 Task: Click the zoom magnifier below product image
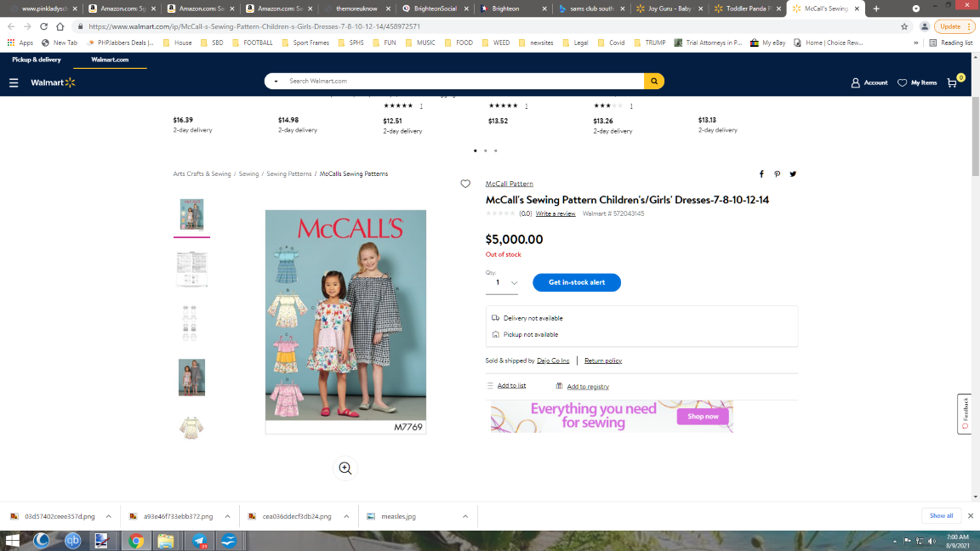pyautogui.click(x=345, y=468)
